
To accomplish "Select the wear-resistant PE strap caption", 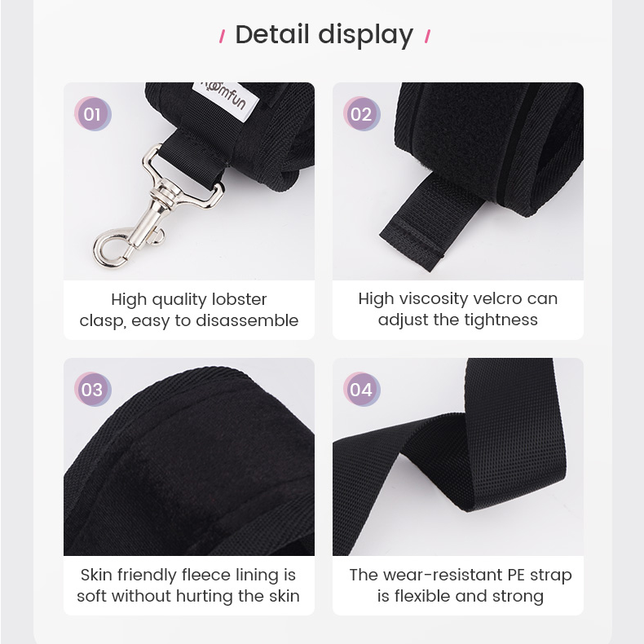I will 461,585.
